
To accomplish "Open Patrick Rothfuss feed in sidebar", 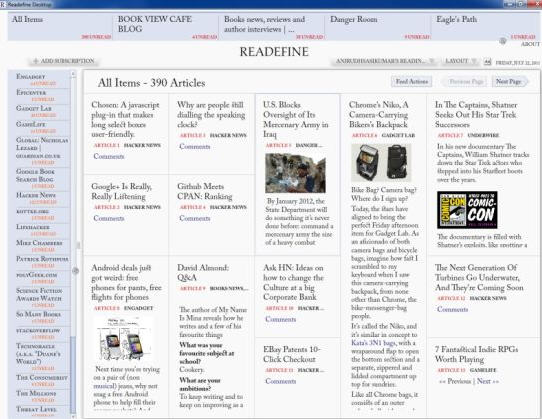I will [43, 262].
